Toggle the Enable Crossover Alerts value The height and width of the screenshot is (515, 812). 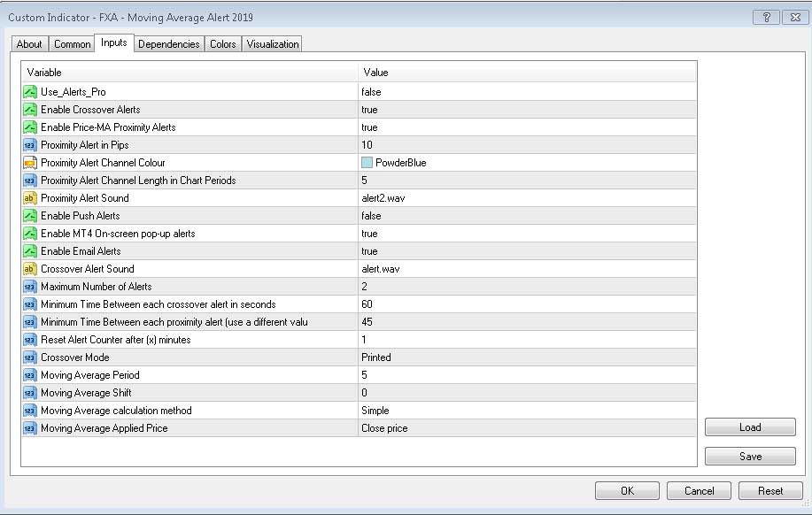527,110
